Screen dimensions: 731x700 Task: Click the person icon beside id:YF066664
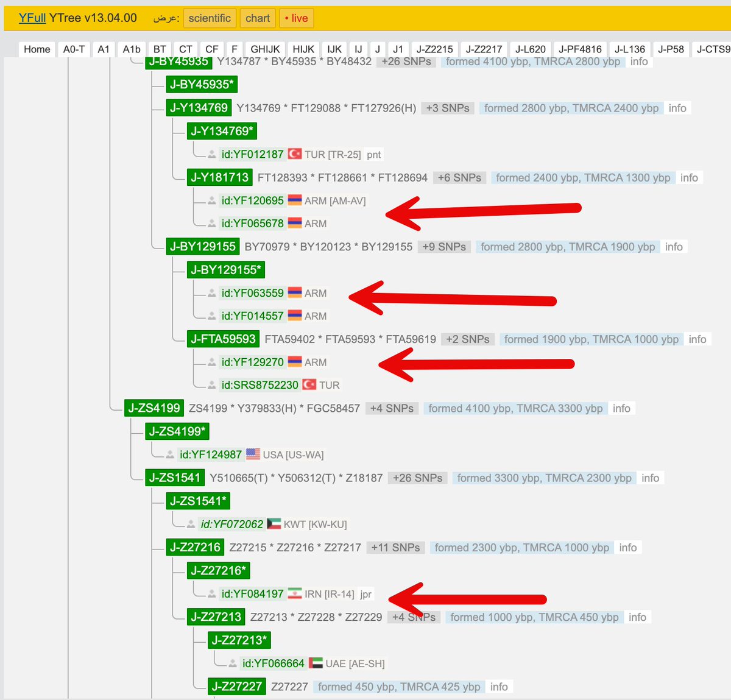(233, 663)
